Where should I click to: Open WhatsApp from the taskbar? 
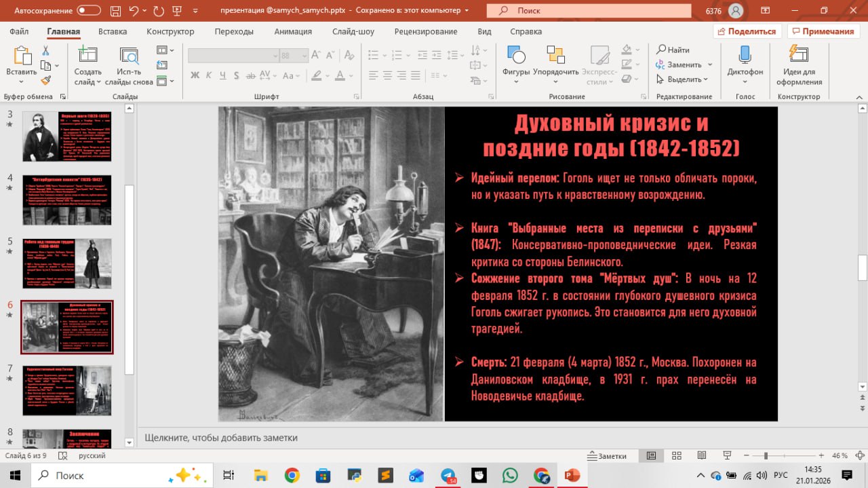(x=510, y=475)
